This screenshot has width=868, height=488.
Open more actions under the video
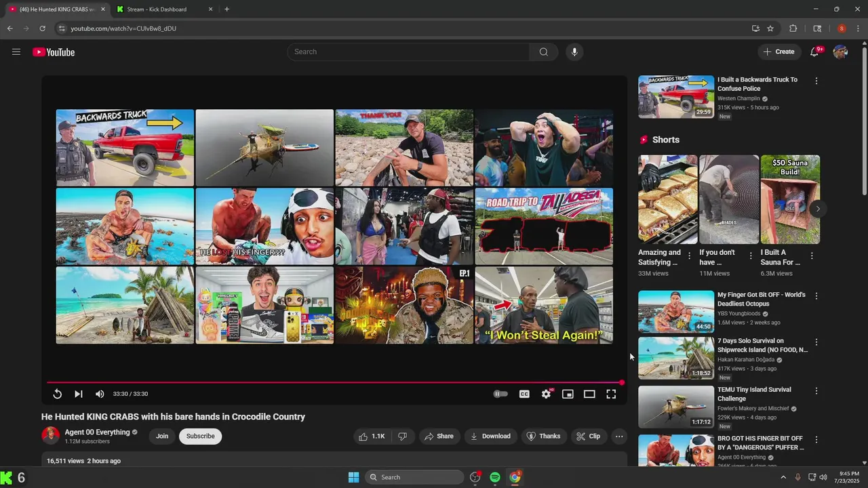pos(619,436)
